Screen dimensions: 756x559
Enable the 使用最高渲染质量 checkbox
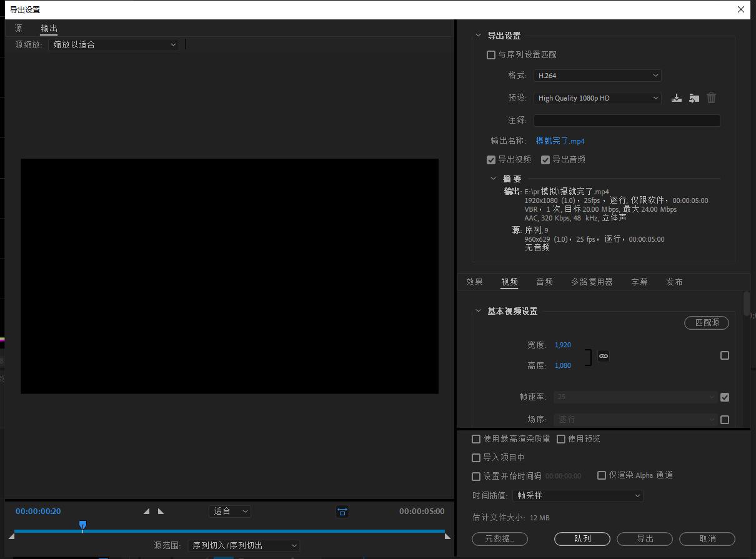[x=476, y=438]
